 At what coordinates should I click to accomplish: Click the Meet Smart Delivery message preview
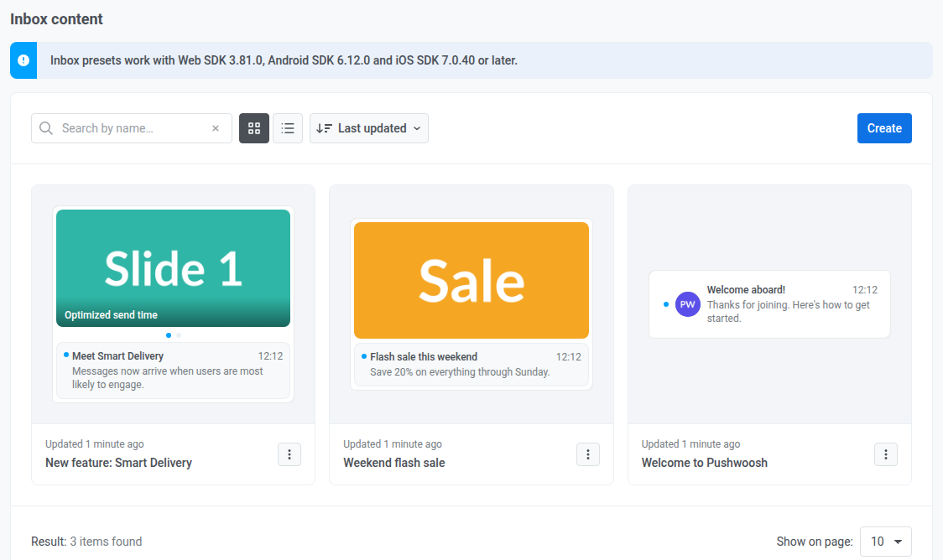(173, 371)
